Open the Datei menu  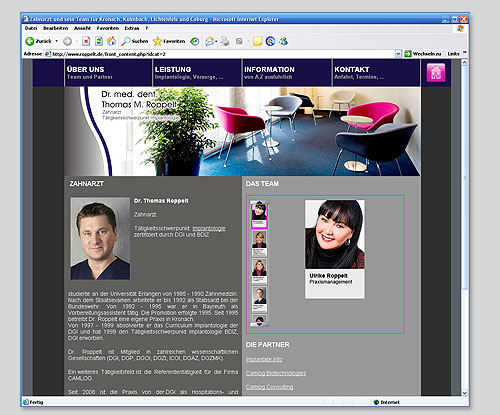tap(31, 28)
